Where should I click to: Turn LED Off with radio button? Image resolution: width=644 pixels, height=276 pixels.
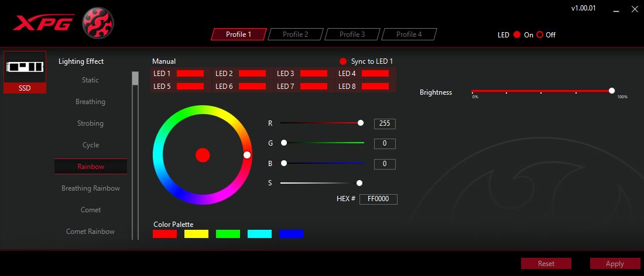[540, 34]
